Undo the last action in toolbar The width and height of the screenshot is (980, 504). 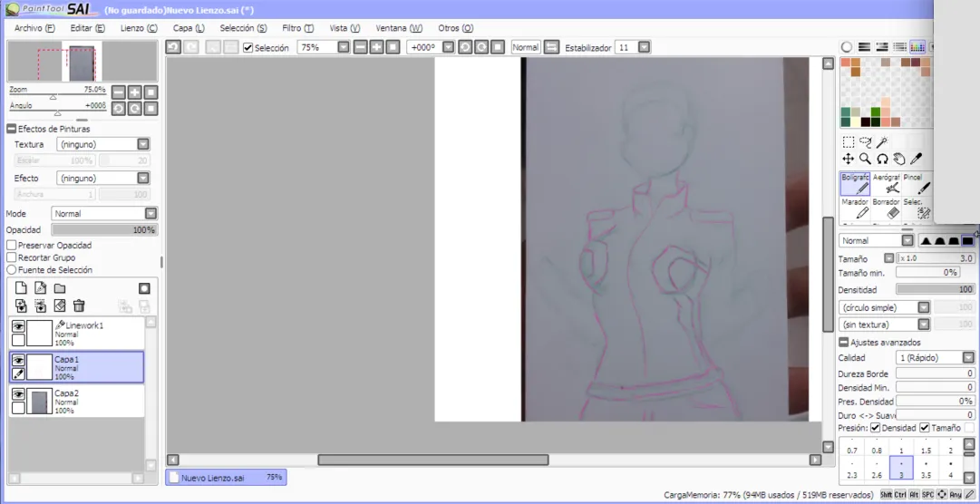click(173, 47)
